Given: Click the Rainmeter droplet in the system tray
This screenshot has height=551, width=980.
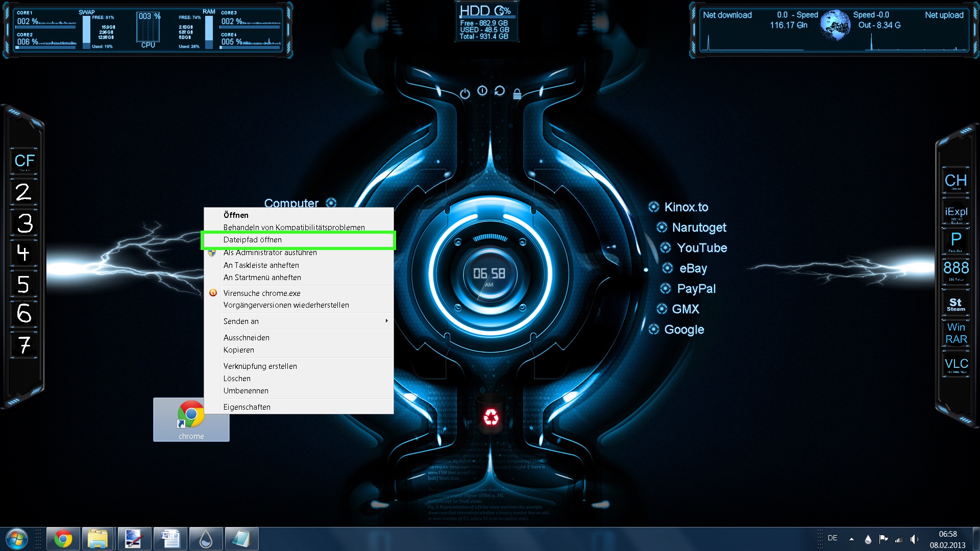Looking at the screenshot, I should tap(868, 539).
